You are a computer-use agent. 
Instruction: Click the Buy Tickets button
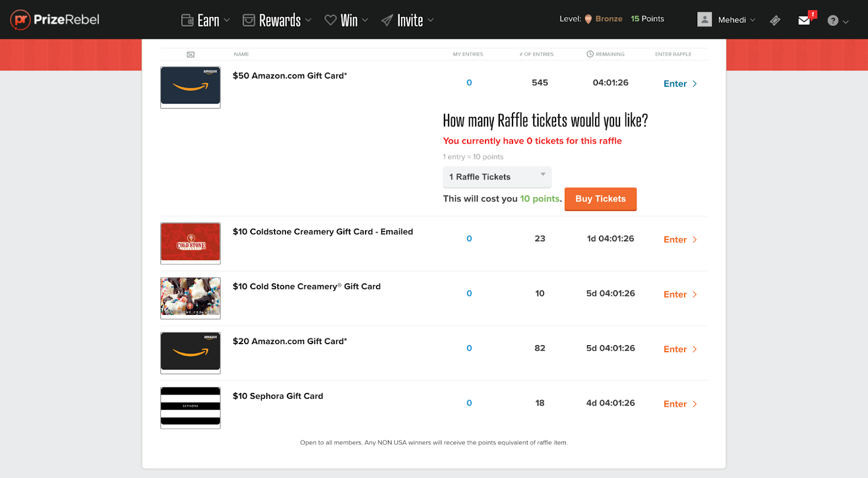coord(601,199)
